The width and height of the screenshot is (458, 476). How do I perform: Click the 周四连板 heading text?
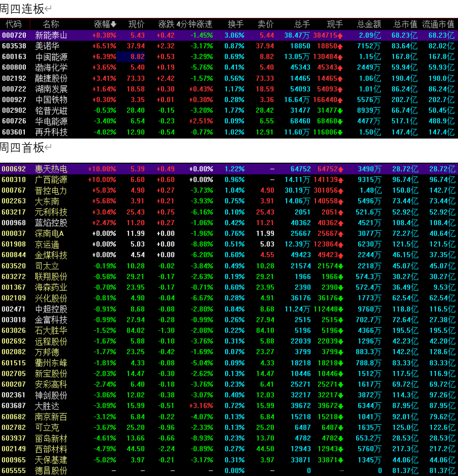(x=22, y=9)
